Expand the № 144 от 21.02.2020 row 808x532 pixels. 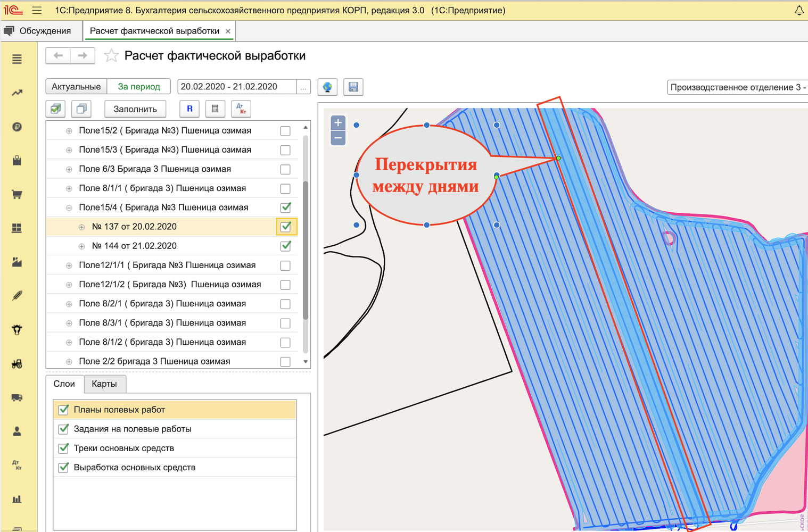pyautogui.click(x=81, y=246)
